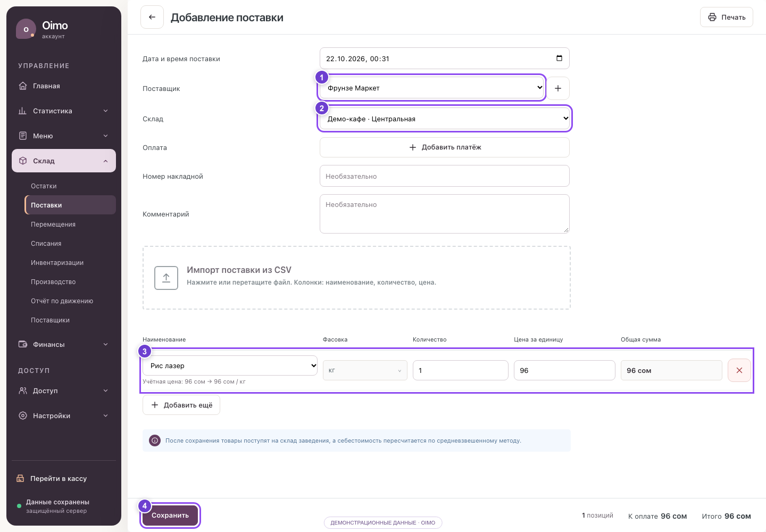Click the Печать button label

click(x=734, y=17)
